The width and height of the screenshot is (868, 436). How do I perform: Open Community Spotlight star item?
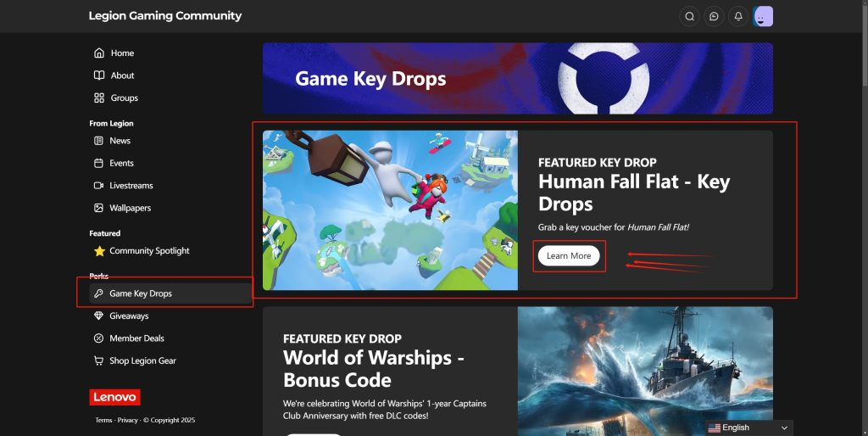tap(142, 251)
